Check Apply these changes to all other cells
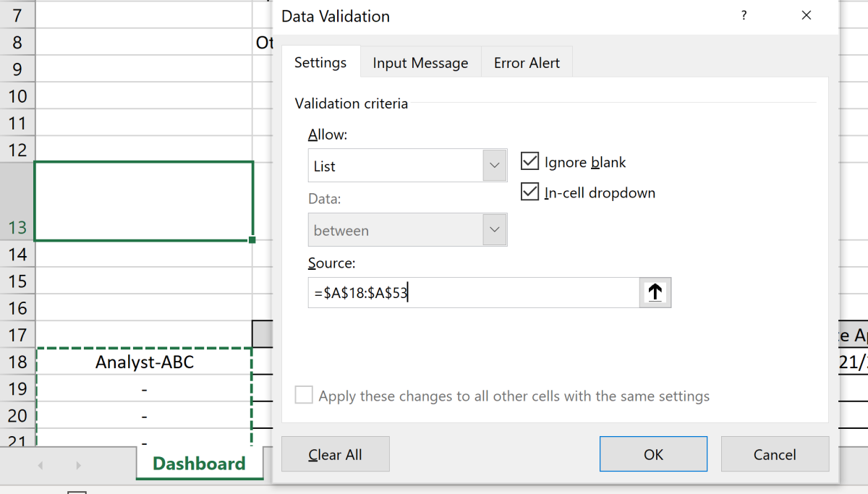Viewport: 868px width, 494px height. pos(304,396)
